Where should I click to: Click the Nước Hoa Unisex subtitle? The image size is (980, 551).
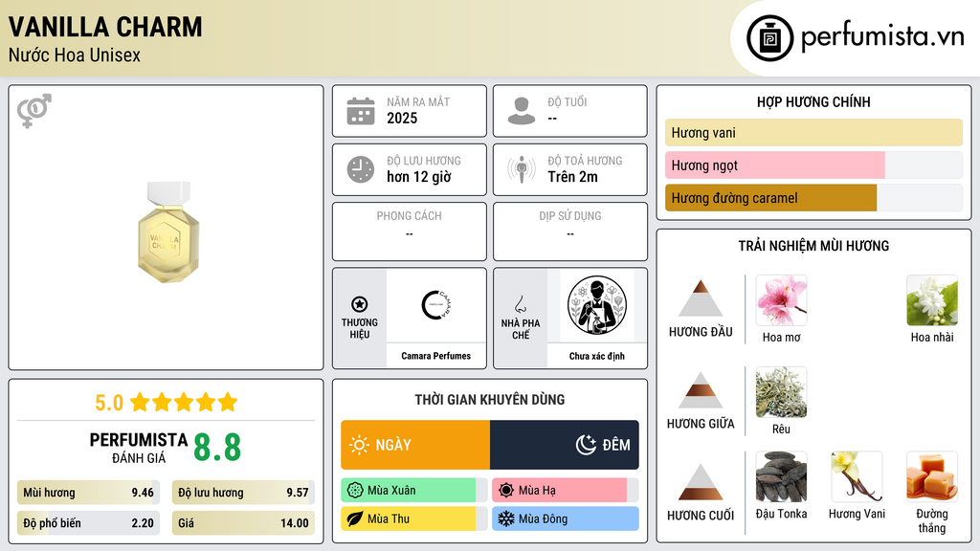pyautogui.click(x=75, y=55)
